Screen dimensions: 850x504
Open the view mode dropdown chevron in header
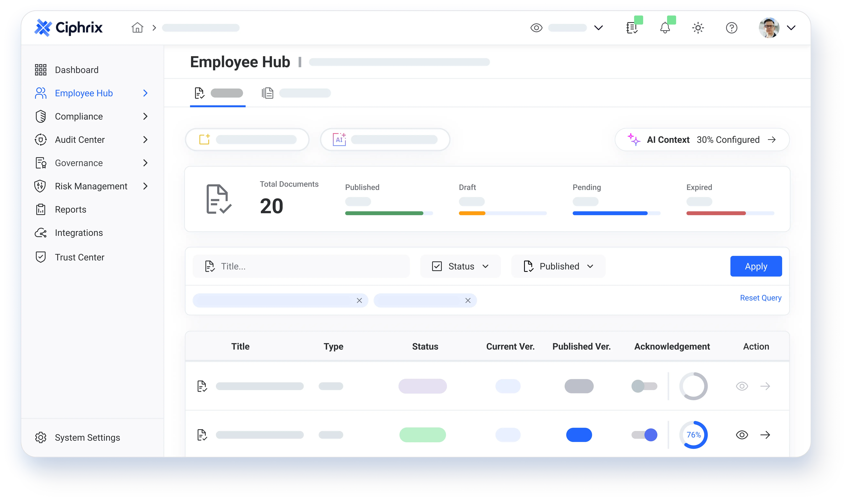point(599,28)
